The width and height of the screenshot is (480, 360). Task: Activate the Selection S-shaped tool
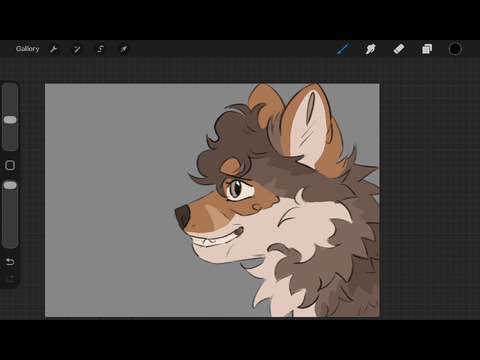[x=100, y=49]
